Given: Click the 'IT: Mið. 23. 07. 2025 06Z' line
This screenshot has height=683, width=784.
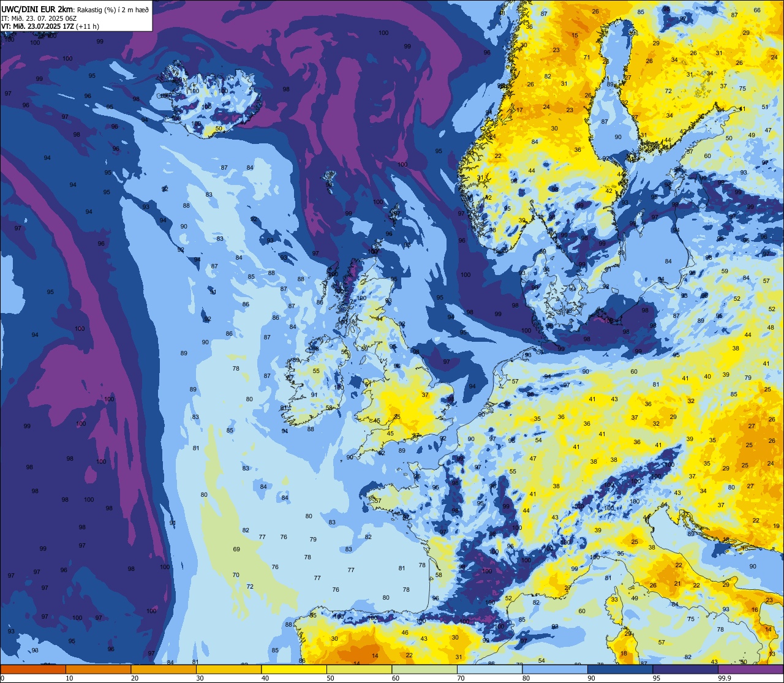Looking at the screenshot, I should tap(39, 18).
